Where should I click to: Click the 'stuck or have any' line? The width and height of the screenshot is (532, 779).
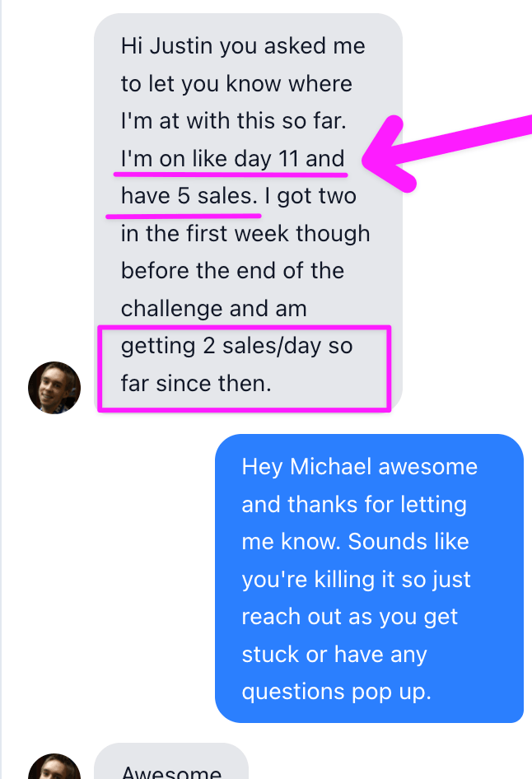(x=334, y=655)
